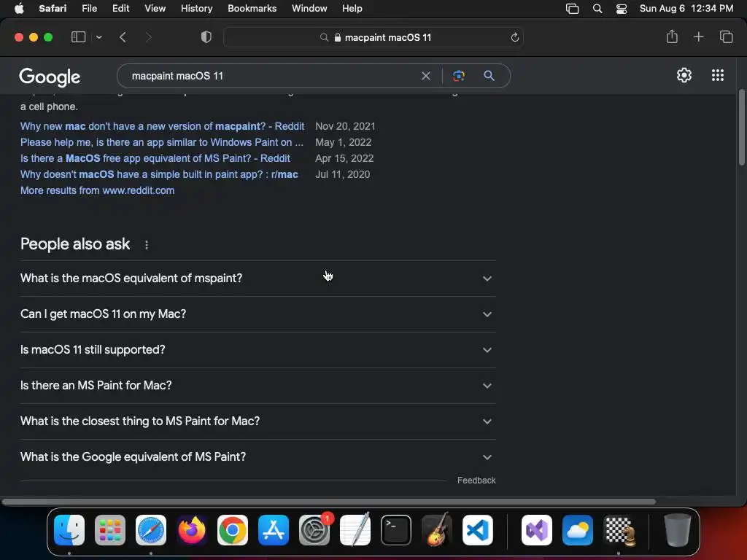The width and height of the screenshot is (747, 560).
Task: Click the horizontal page scrollbar
Action: pos(329,502)
